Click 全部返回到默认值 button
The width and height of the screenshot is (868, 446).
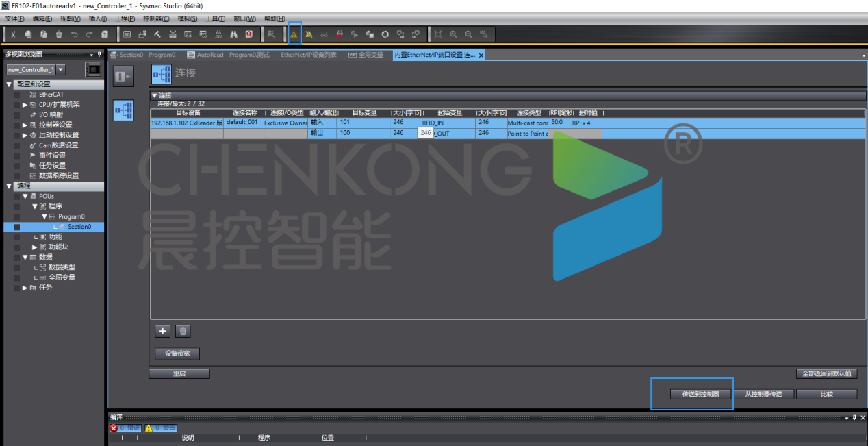coord(827,374)
